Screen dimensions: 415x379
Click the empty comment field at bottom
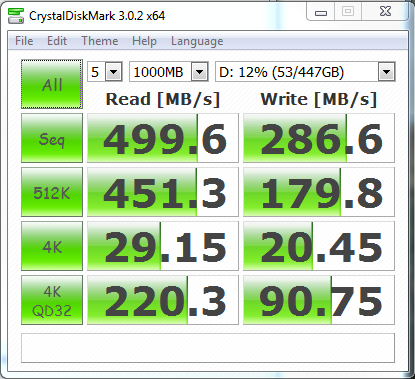[208, 348]
